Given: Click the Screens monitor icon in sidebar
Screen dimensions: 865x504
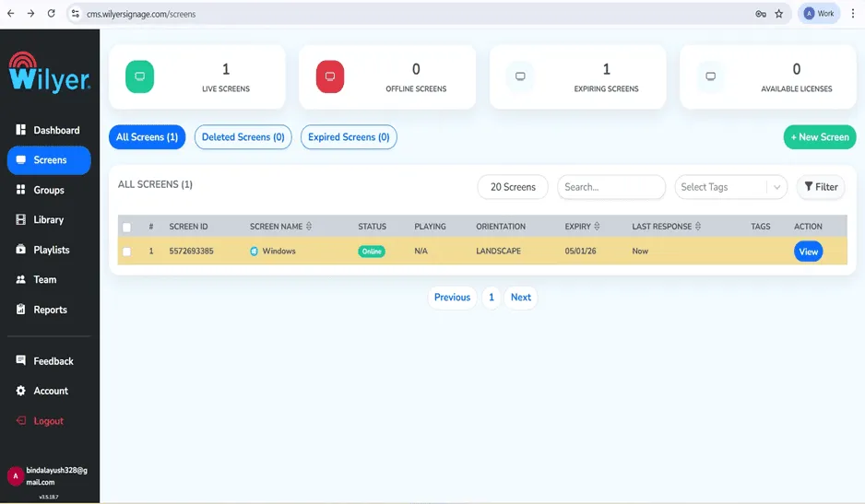Looking at the screenshot, I should (21, 160).
